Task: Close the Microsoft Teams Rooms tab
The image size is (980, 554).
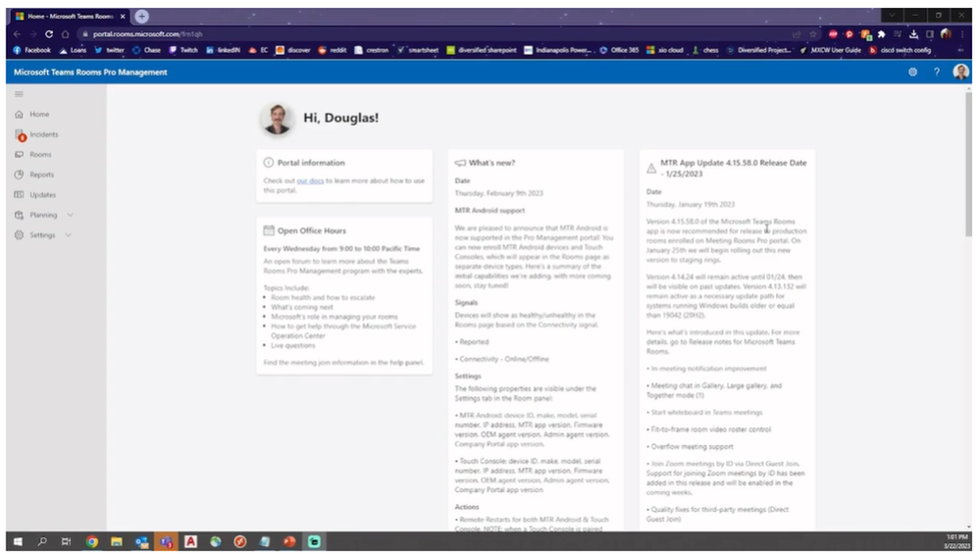Action: tap(123, 17)
